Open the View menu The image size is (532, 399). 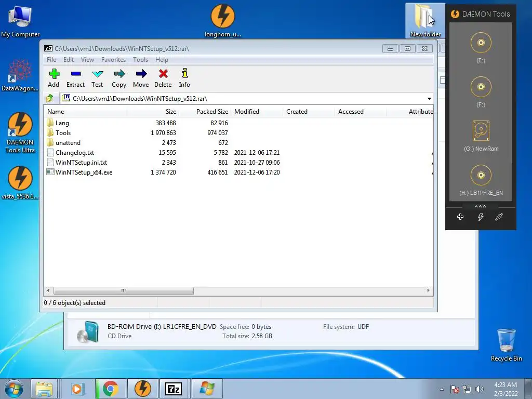pos(87,60)
